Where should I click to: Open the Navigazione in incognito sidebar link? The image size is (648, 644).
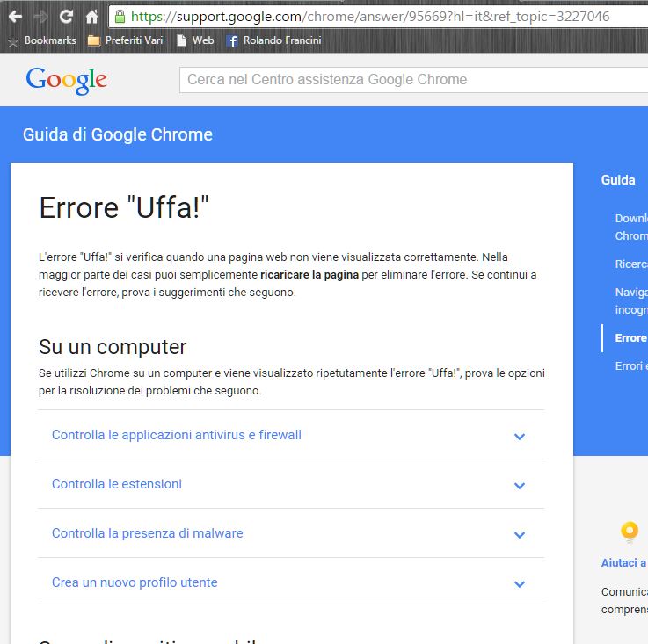click(631, 300)
